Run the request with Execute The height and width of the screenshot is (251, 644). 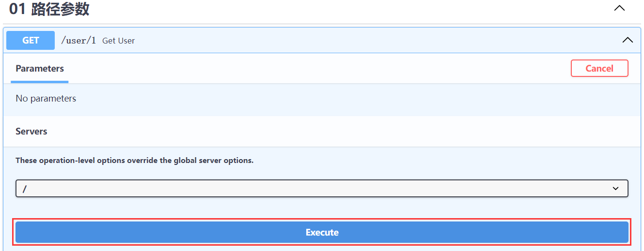tap(322, 232)
